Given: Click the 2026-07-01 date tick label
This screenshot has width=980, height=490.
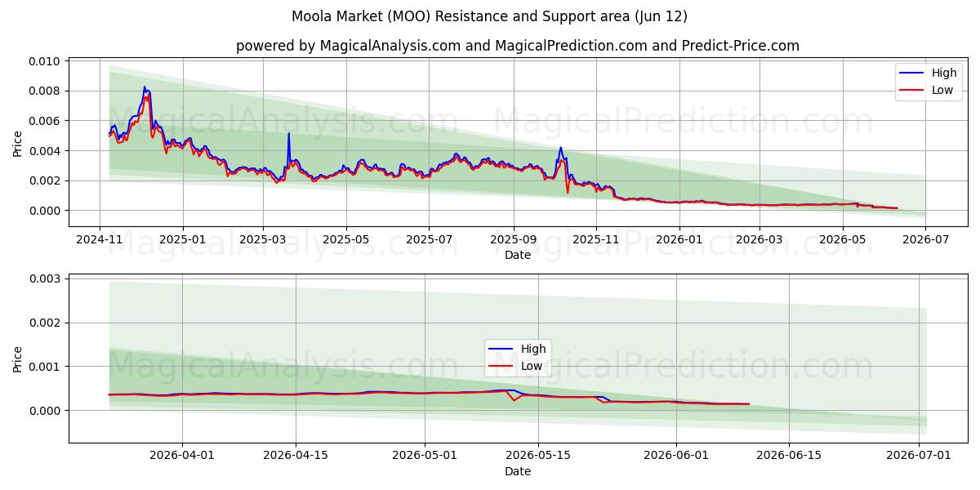Looking at the screenshot, I should coord(919,457).
